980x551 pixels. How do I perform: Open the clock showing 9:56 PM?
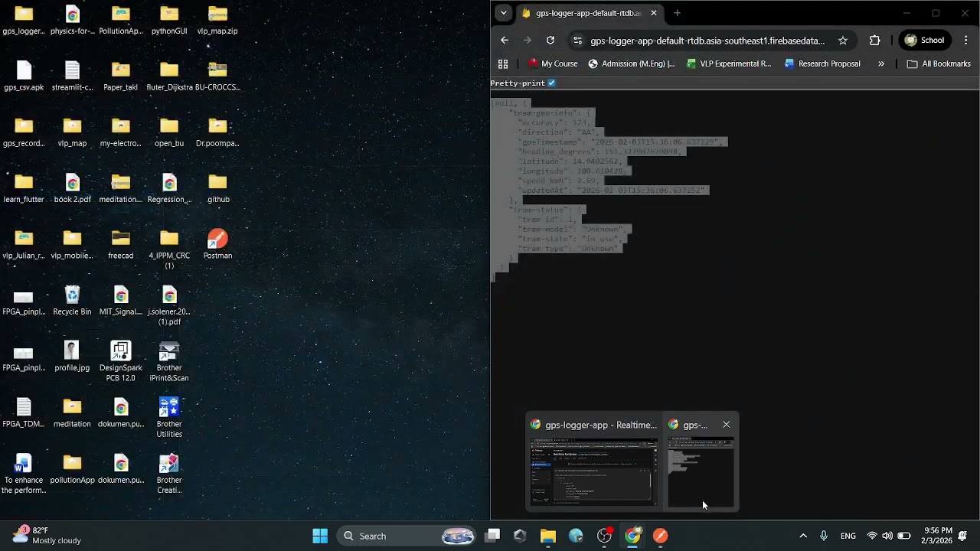938,536
